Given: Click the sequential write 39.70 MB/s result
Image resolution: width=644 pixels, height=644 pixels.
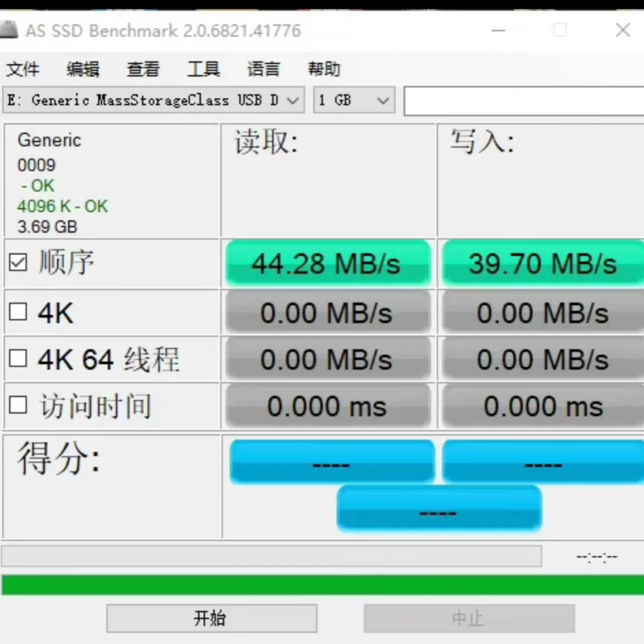Looking at the screenshot, I should coord(543,264).
